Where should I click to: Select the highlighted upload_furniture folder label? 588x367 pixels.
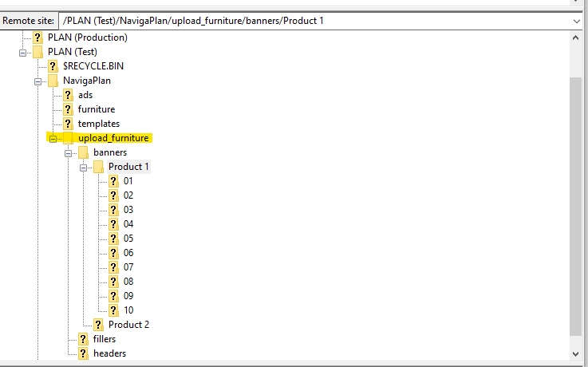113,138
